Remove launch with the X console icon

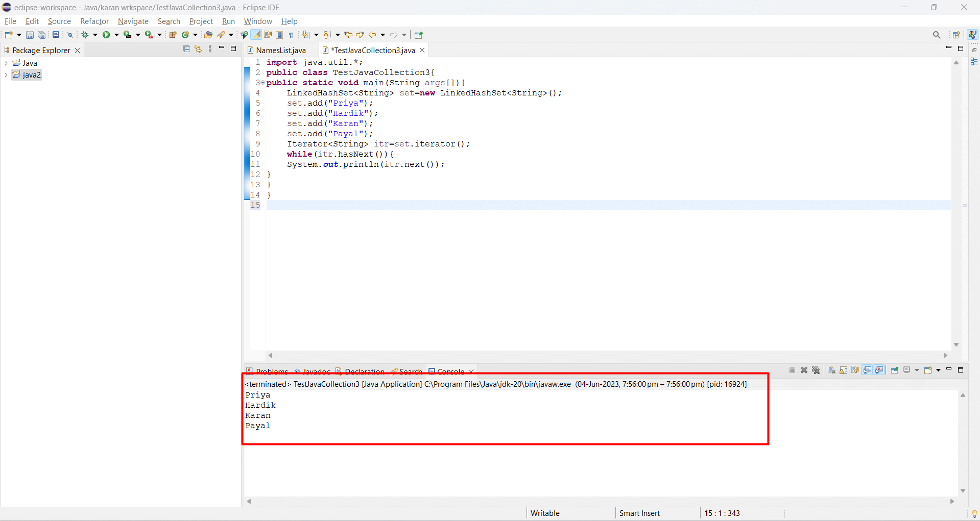coord(804,370)
